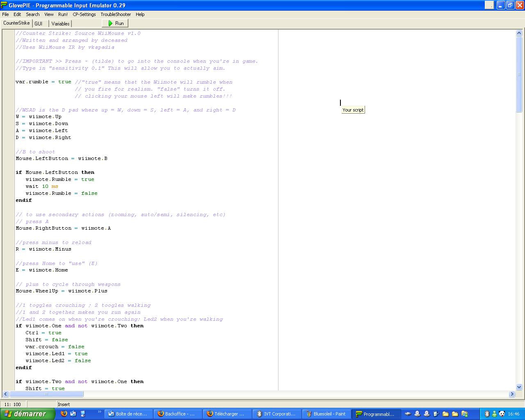Select the CounterStrike script tab
525x420 pixels.
(x=16, y=23)
